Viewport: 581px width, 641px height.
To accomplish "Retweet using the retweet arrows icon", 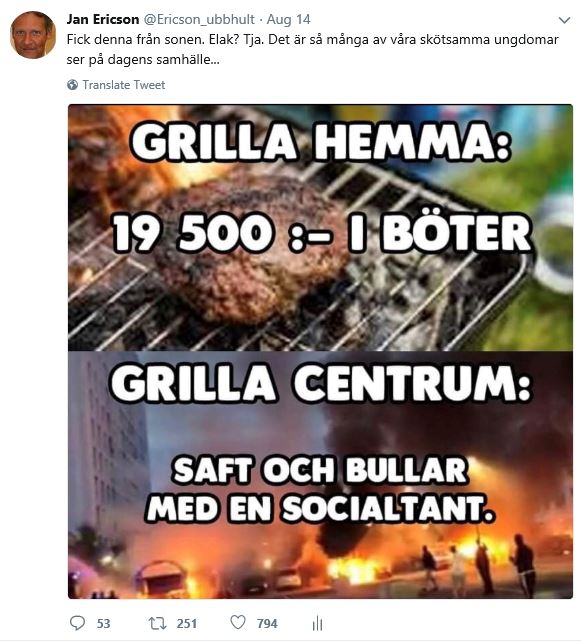I will 157,623.
